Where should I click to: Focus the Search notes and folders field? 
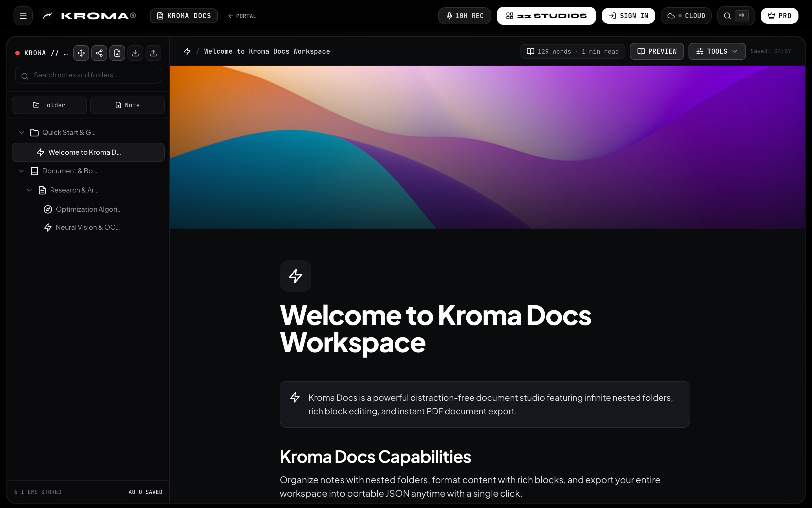point(88,75)
